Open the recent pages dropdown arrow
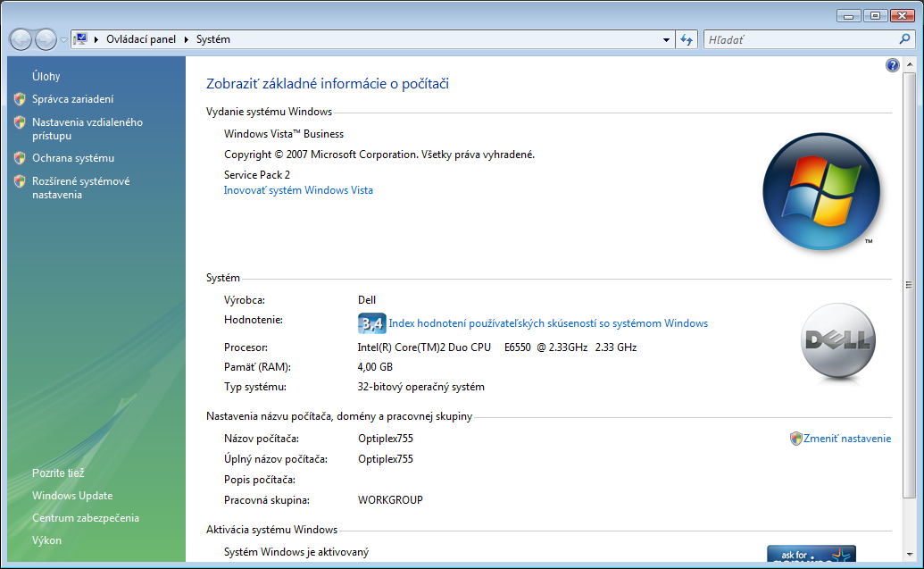924x569 pixels. [63, 40]
